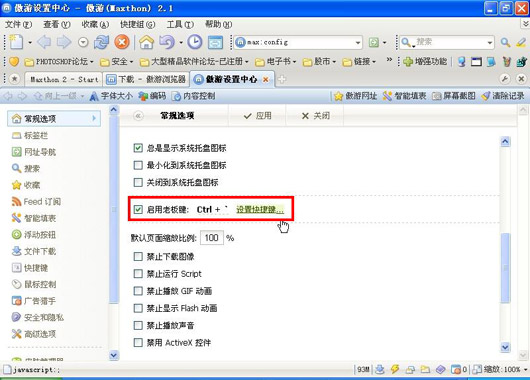
Task: Open the 工具 menu
Action: click(x=180, y=24)
